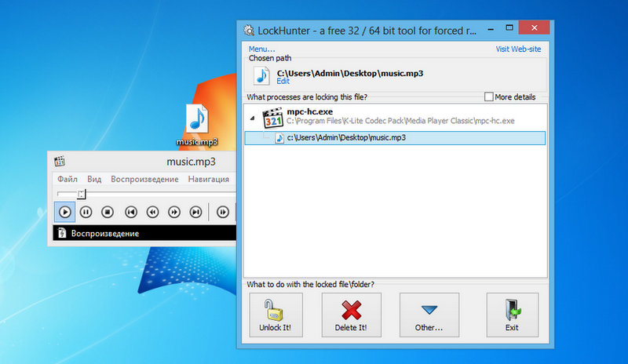Click the chosen path C:\Users\Admin\Desktop\music.mp3 text
Screen dimensions: 628x364
350,73
